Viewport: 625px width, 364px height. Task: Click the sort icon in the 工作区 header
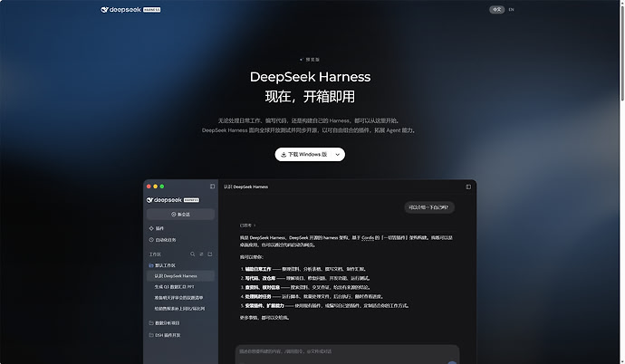tap(201, 254)
